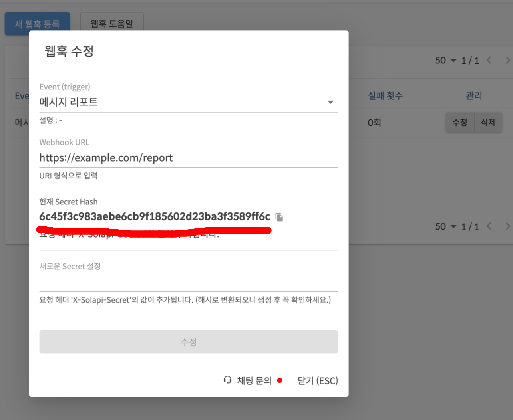Click the headset icon for 채팅 문의
Viewport: 513px width, 420px height.
(x=227, y=380)
